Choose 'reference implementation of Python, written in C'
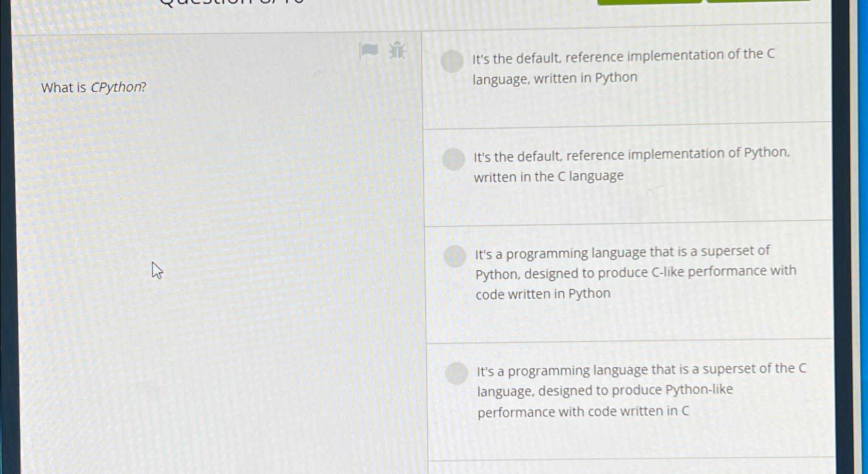Screen dimensions: 868x474 pos(453,159)
